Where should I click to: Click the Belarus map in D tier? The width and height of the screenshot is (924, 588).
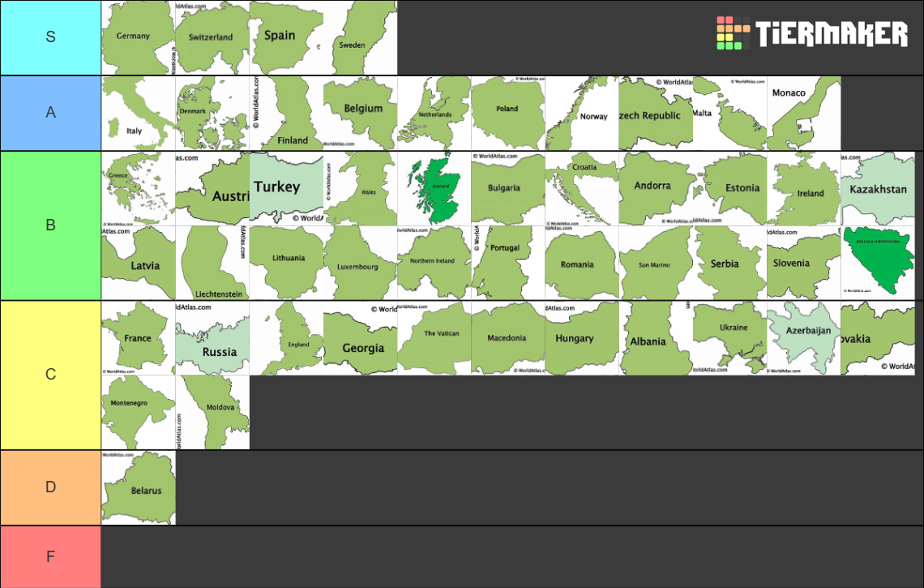[138, 487]
